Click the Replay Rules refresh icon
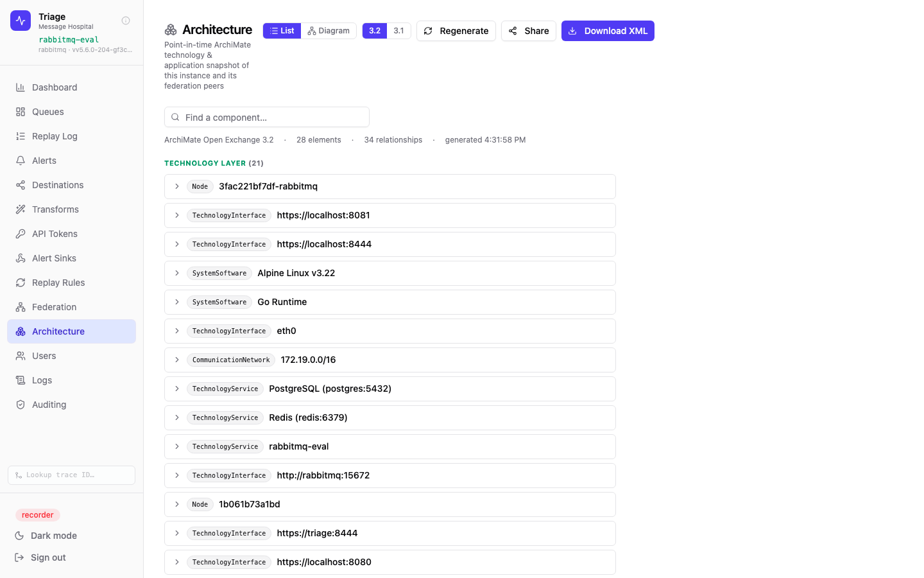The image size is (924, 578). [x=21, y=283]
